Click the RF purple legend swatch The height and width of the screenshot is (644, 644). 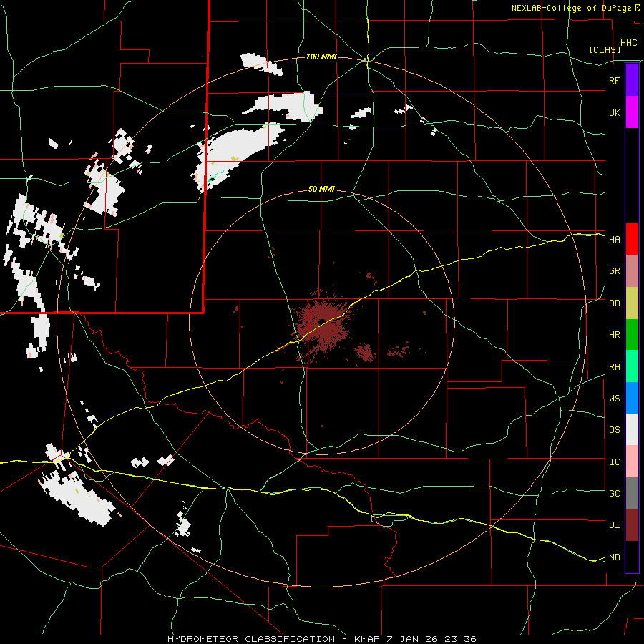tap(632, 79)
